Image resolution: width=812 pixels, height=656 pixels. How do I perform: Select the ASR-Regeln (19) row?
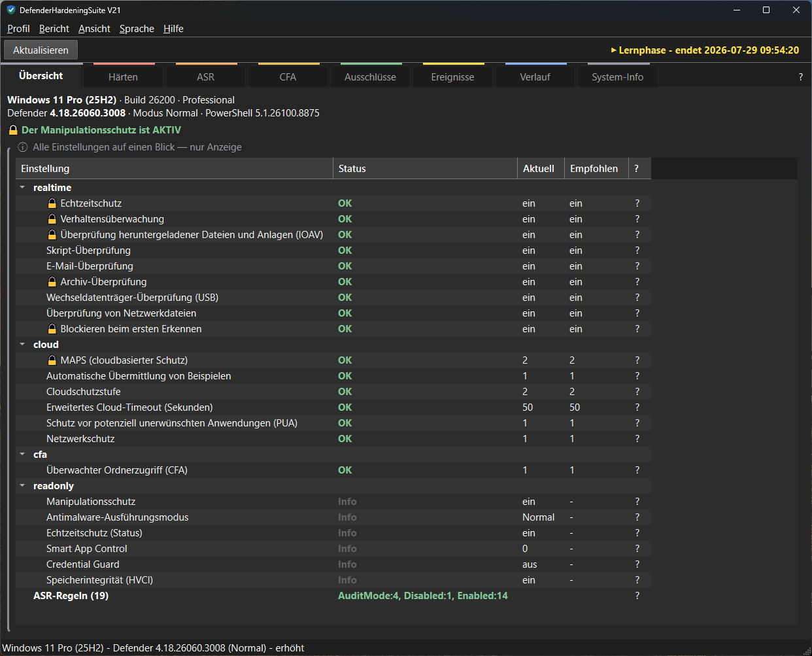(x=333, y=596)
